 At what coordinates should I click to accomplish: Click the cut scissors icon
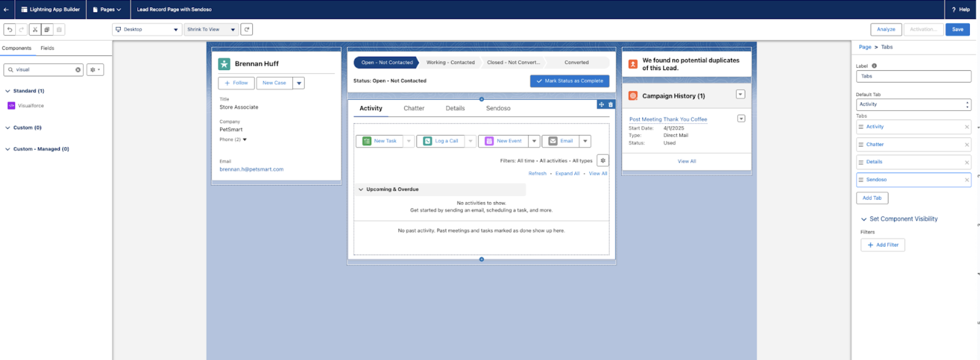pyautogui.click(x=35, y=30)
